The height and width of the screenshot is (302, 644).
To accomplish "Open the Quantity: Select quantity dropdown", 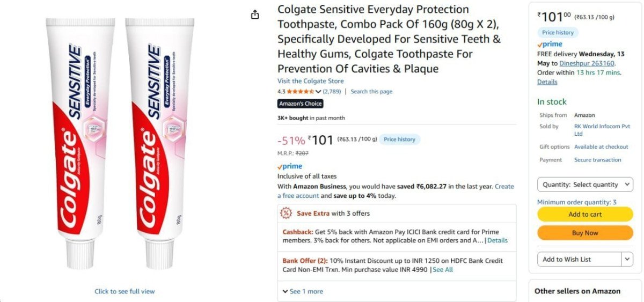I will (x=585, y=185).
